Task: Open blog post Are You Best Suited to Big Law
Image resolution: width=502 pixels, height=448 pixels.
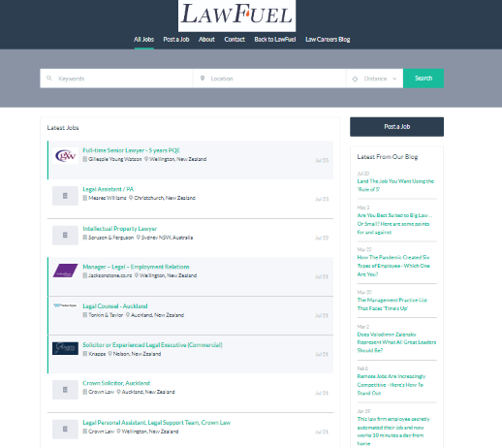Action: [x=394, y=224]
